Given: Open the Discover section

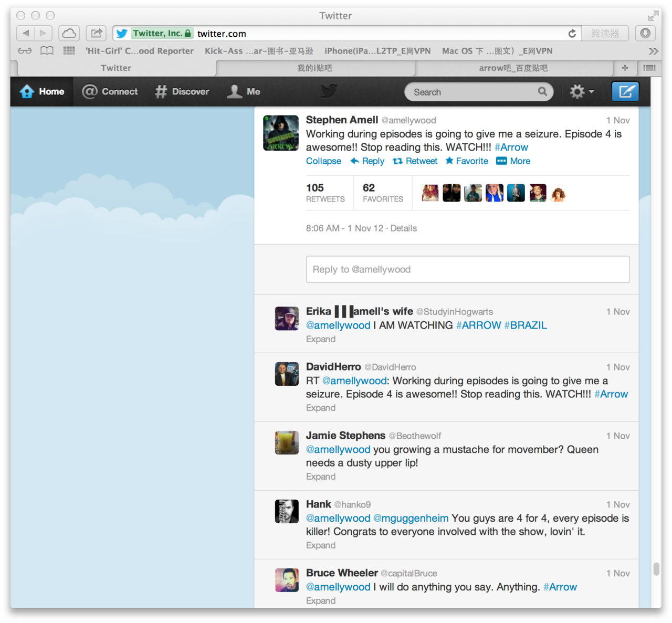Looking at the screenshot, I should 182,92.
